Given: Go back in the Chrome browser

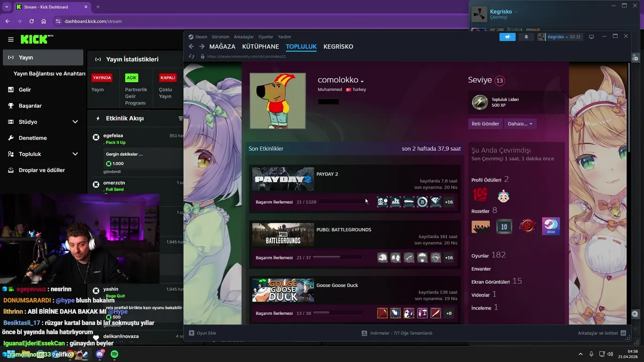Looking at the screenshot, I should point(8,21).
